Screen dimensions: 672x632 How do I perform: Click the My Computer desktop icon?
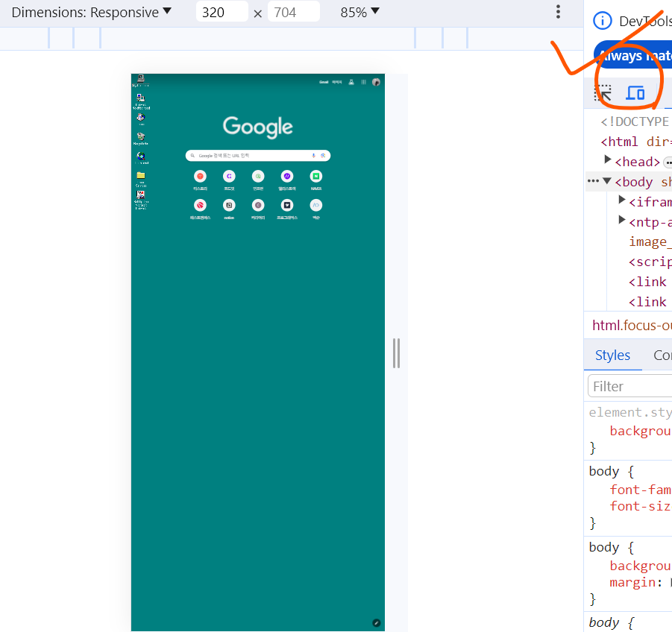(x=140, y=80)
